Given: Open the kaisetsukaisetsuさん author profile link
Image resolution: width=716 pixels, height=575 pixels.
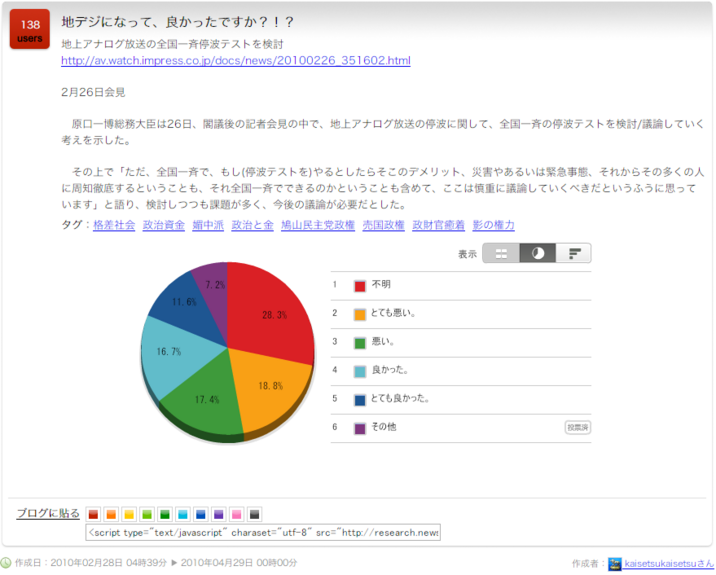Looking at the screenshot, I should [x=669, y=564].
